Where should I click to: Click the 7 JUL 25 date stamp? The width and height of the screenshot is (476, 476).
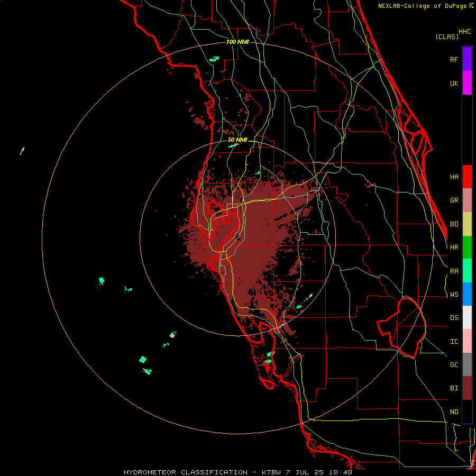(x=305, y=472)
